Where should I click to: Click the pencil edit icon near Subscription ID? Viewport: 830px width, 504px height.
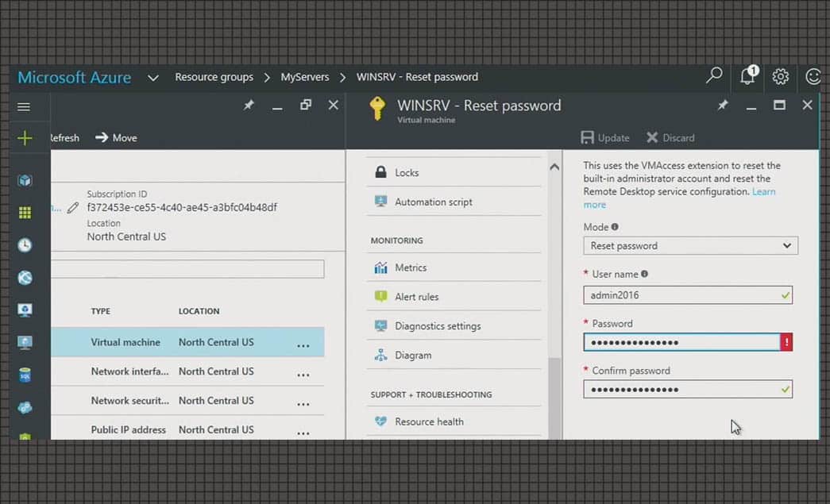[x=73, y=208]
